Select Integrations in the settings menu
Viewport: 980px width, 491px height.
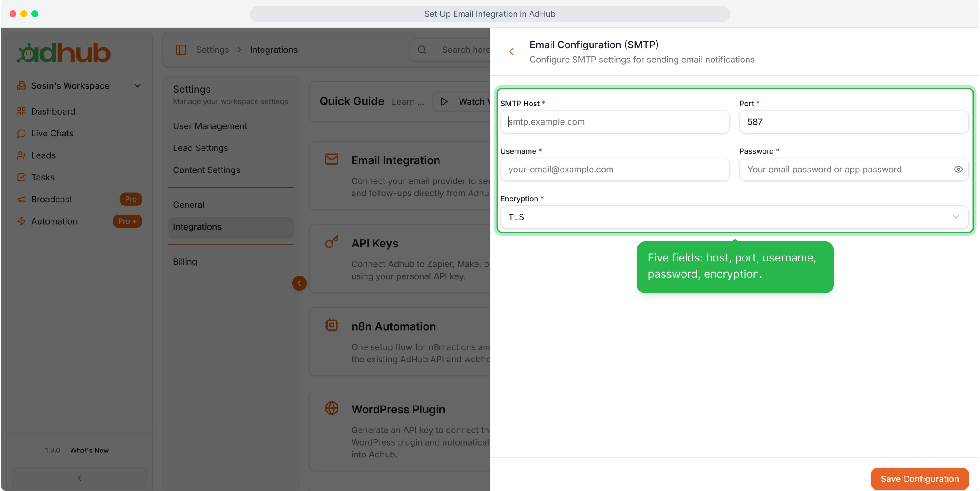point(231,227)
